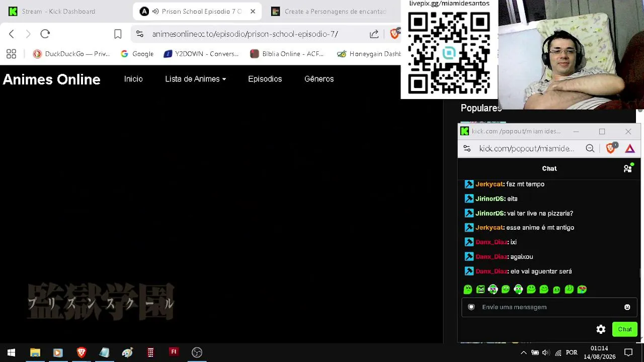Open Adobe Flash from taskbar
644x362 pixels.
(174, 352)
